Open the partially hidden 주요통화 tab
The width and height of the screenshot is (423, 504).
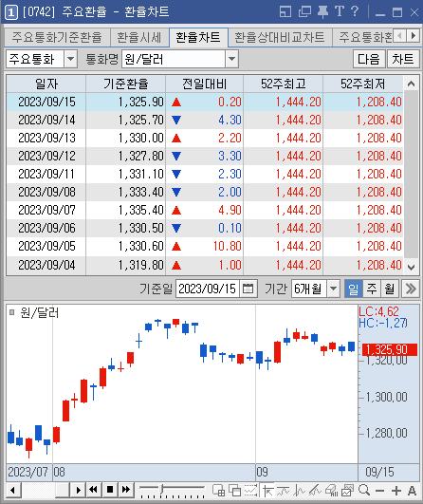pyautogui.click(x=365, y=38)
